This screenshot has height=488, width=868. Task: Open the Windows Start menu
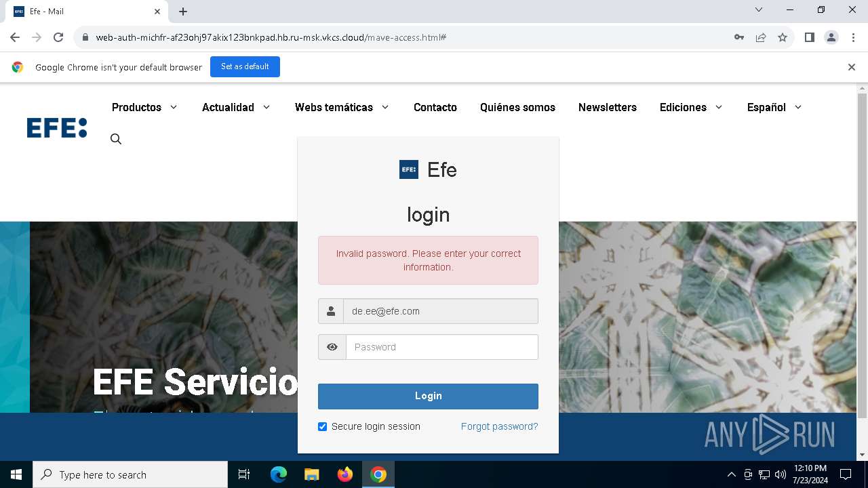pos(16,474)
